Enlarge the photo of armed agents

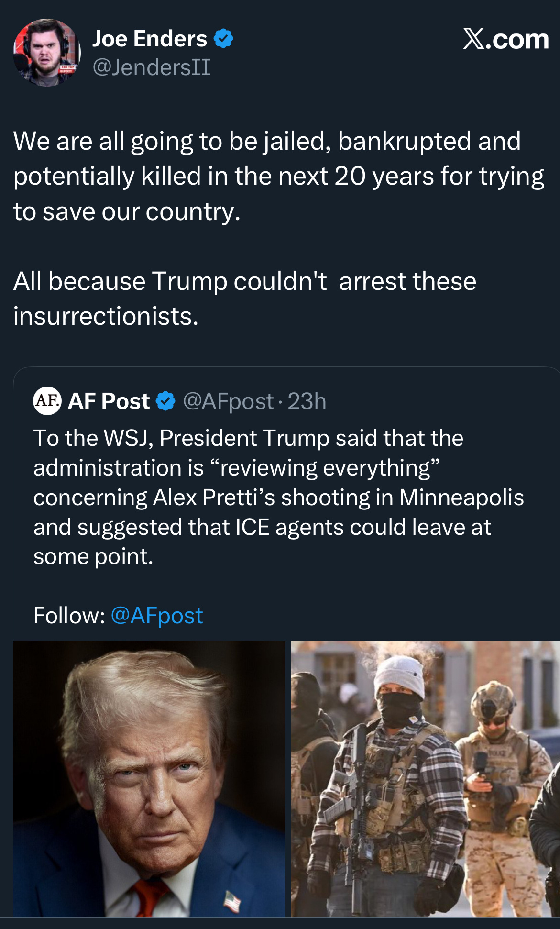tap(425, 779)
